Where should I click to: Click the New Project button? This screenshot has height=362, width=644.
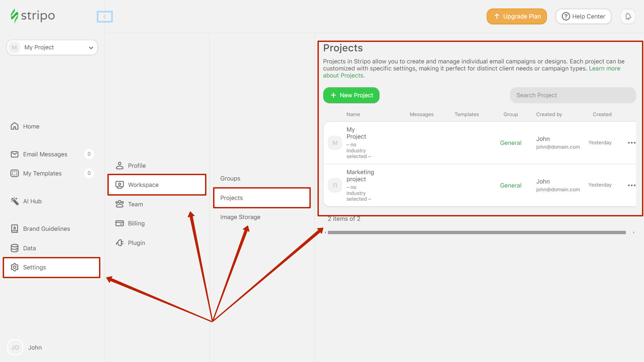(x=351, y=95)
